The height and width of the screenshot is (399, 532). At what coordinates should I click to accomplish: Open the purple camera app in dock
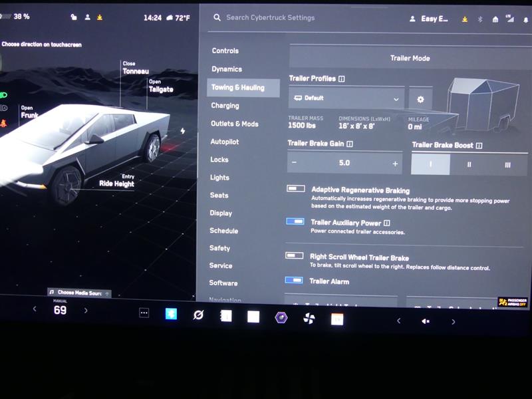(x=281, y=318)
